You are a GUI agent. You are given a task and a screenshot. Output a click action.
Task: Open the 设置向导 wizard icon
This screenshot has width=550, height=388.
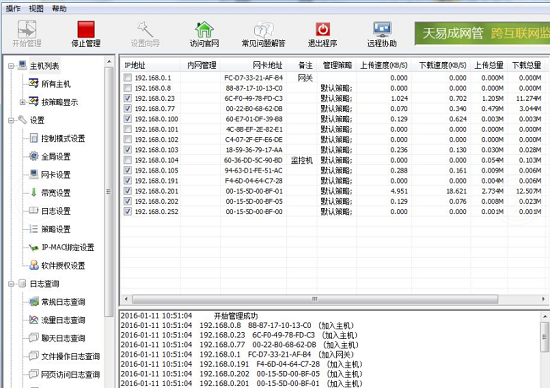pos(145,29)
